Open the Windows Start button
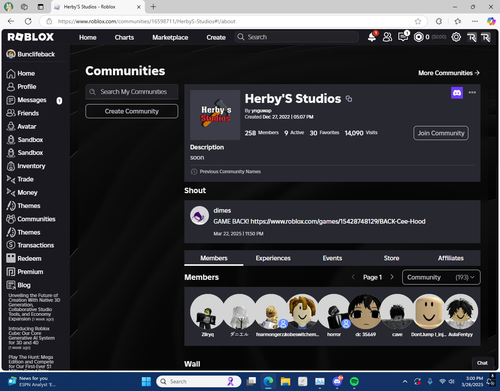This screenshot has width=500, height=391. point(146,382)
